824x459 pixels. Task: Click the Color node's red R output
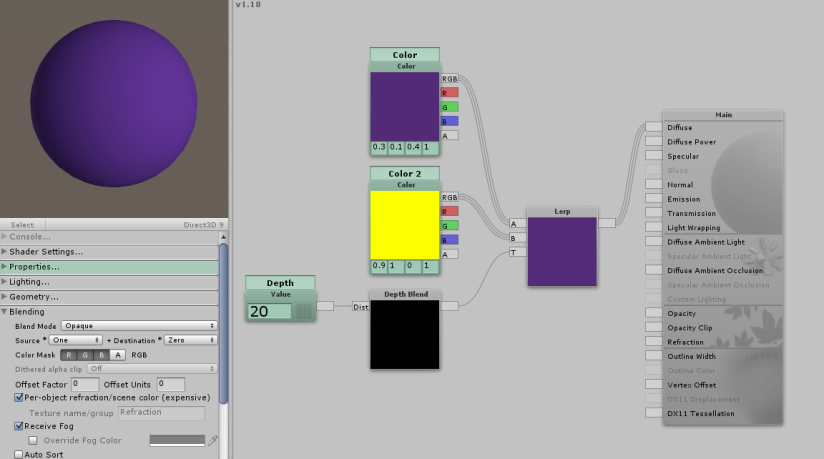(x=449, y=93)
